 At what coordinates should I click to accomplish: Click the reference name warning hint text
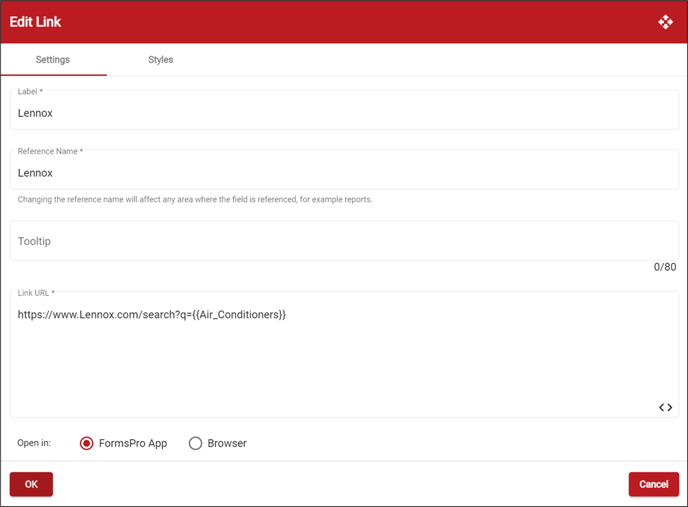point(195,199)
